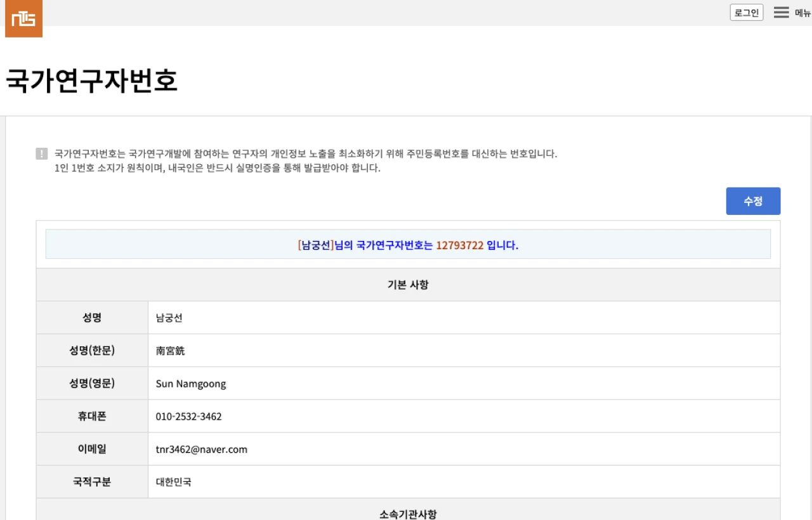Click the gray exclamation notice icon
Screen dimensions: 812x520
[42, 153]
